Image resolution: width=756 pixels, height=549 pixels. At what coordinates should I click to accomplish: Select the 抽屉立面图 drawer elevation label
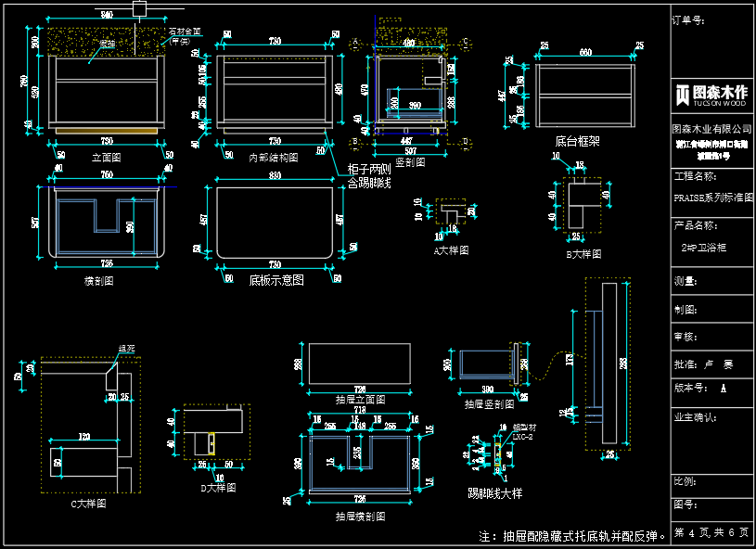(x=360, y=399)
